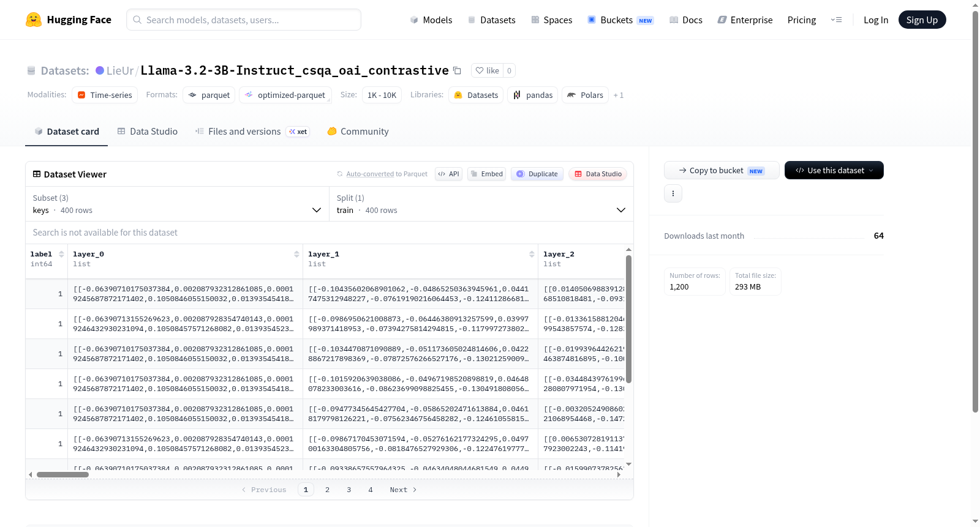This screenshot has width=980, height=527.
Task: Click Sign Up button
Action: (x=922, y=20)
